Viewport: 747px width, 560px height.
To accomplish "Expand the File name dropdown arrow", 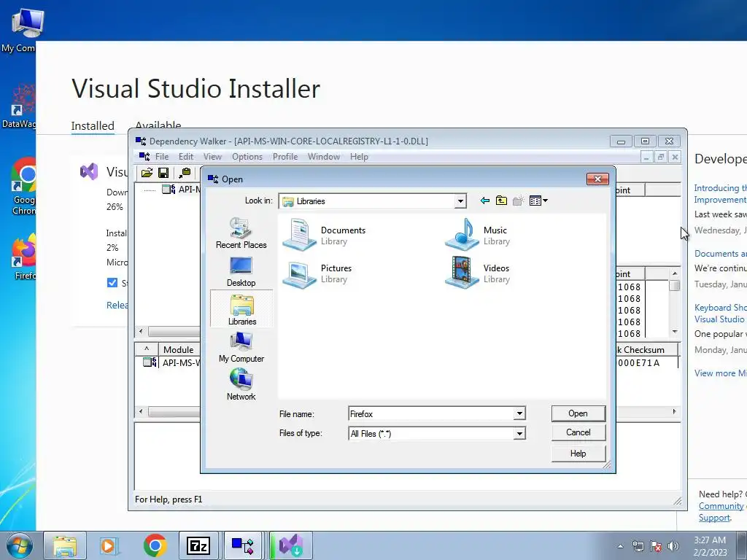I will coord(519,414).
